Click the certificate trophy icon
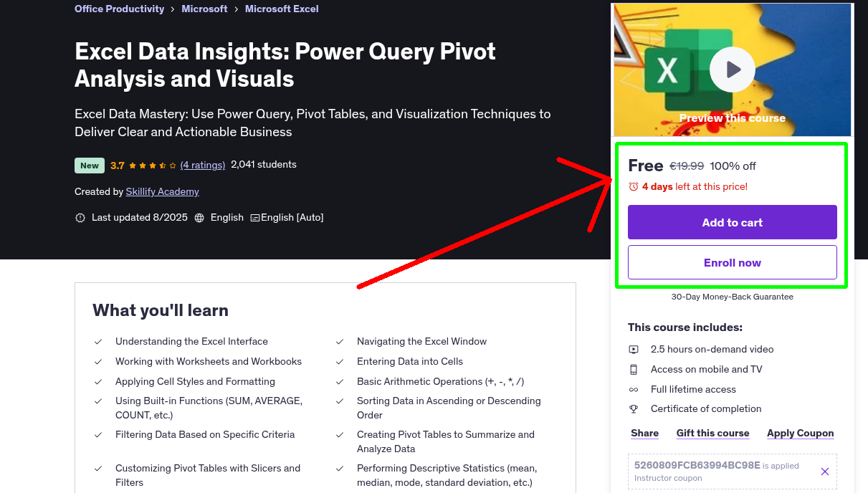Image resolution: width=868 pixels, height=493 pixels. 634,409
